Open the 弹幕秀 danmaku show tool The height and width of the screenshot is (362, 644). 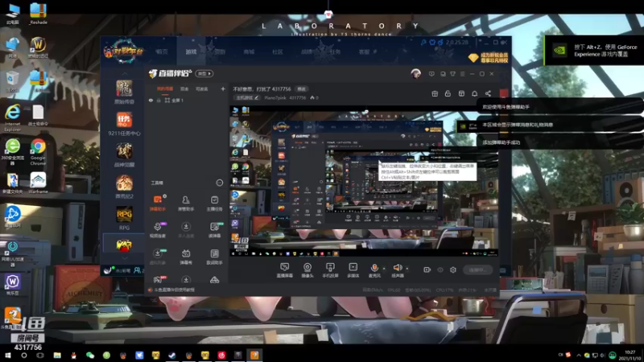click(186, 257)
